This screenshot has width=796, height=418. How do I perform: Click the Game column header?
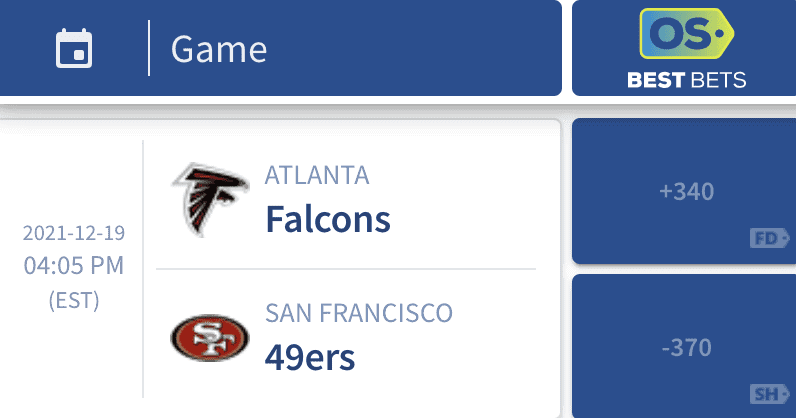coord(219,49)
